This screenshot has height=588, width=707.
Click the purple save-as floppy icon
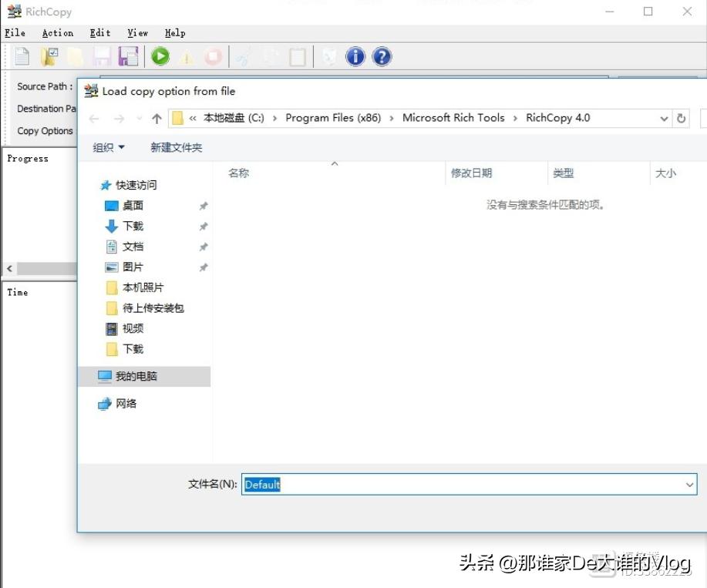[128, 56]
